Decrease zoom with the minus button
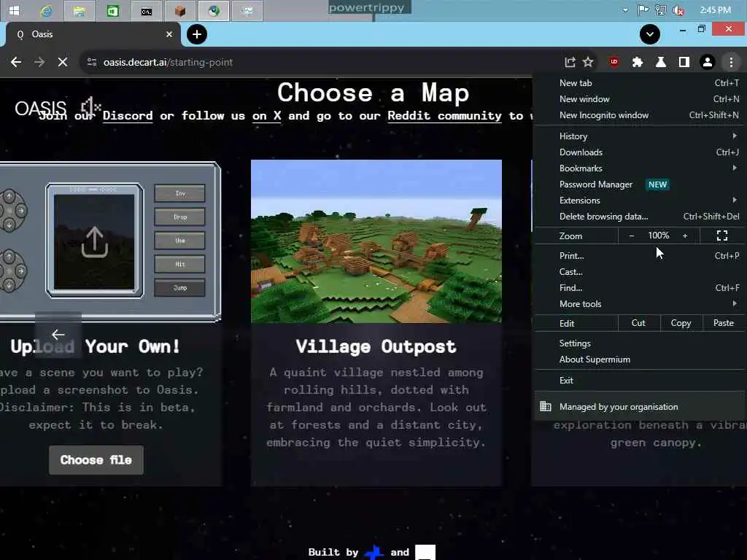Screen dimensions: 747x560 (632, 236)
